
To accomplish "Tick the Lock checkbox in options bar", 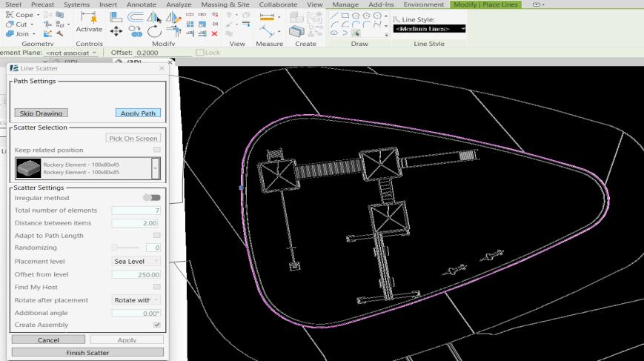I will 200,53.
